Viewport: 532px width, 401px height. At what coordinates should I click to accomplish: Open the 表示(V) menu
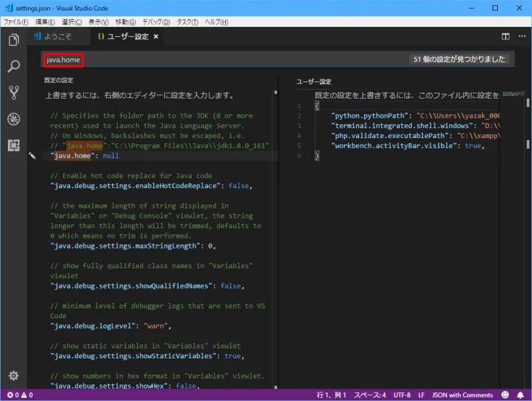99,22
